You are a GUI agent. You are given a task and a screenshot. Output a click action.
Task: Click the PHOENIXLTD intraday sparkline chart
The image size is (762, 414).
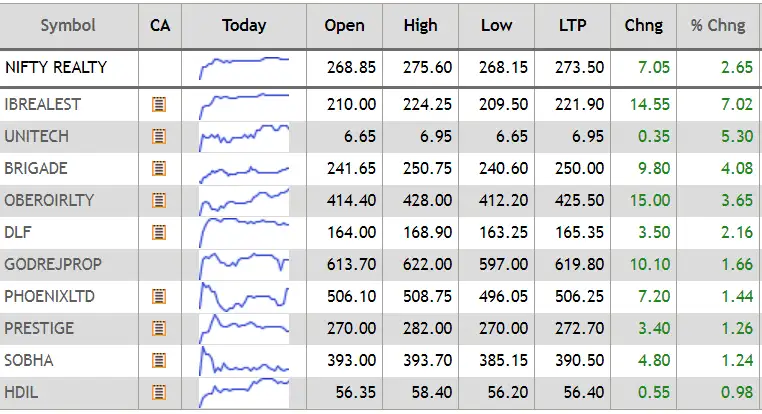tap(244, 296)
